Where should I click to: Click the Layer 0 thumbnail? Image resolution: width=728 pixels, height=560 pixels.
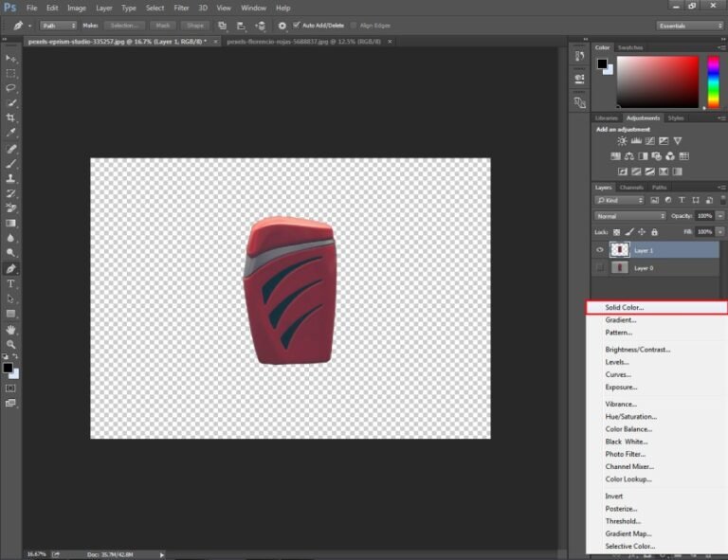point(619,268)
